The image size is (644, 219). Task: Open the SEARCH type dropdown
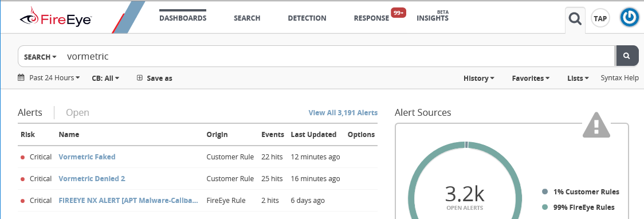[x=40, y=57]
